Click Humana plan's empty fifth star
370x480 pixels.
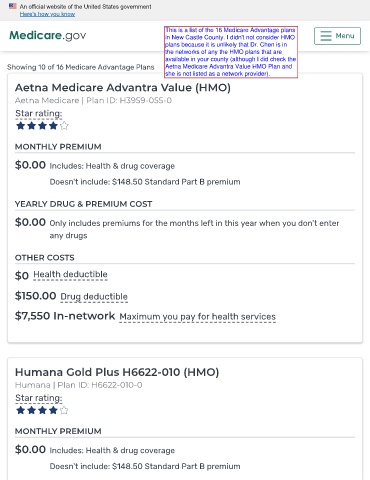point(64,410)
